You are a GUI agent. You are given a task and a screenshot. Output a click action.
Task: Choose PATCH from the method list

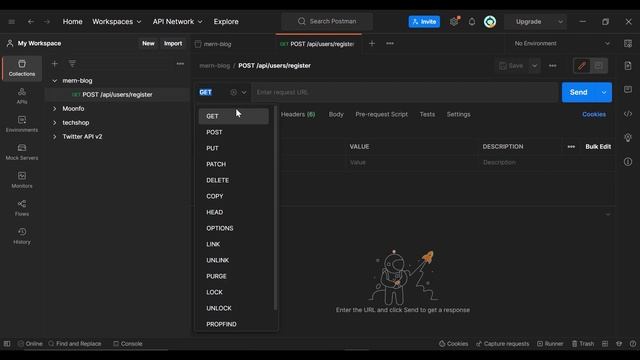click(x=233, y=164)
